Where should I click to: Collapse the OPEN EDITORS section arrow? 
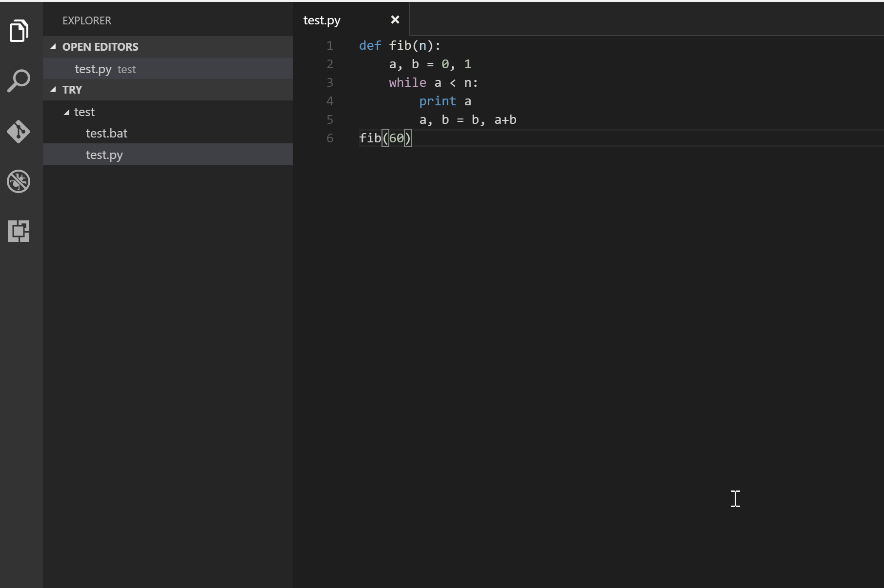pyautogui.click(x=53, y=47)
